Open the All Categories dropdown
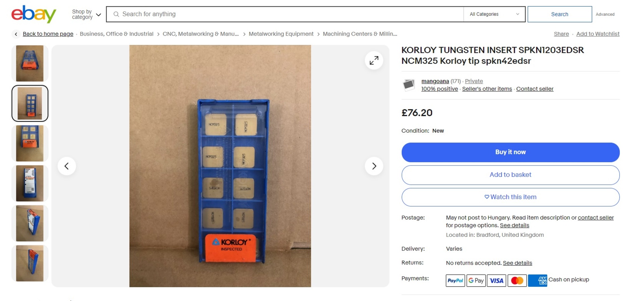Screen dimensions: 644x301 [494, 14]
